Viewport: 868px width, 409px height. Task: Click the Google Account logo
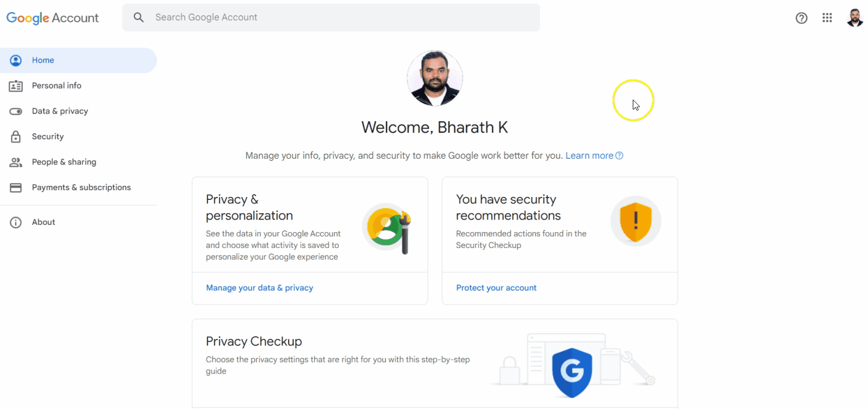coord(53,18)
